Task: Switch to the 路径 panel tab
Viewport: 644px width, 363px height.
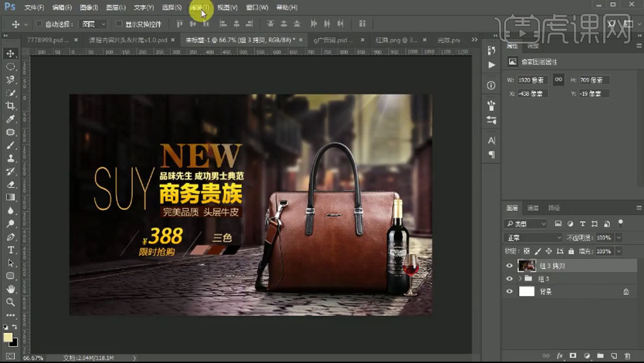Action: tap(554, 208)
